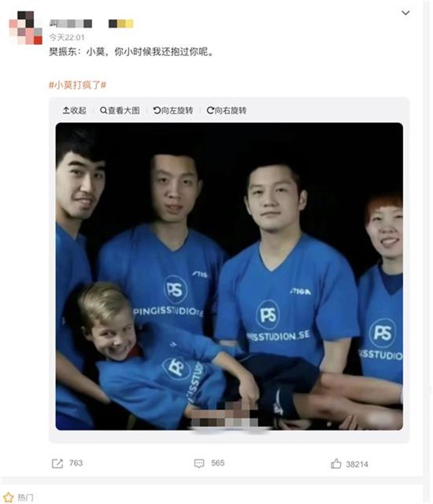The image size is (433, 504).
Task: Open the post options chevron menu
Action: [406, 13]
